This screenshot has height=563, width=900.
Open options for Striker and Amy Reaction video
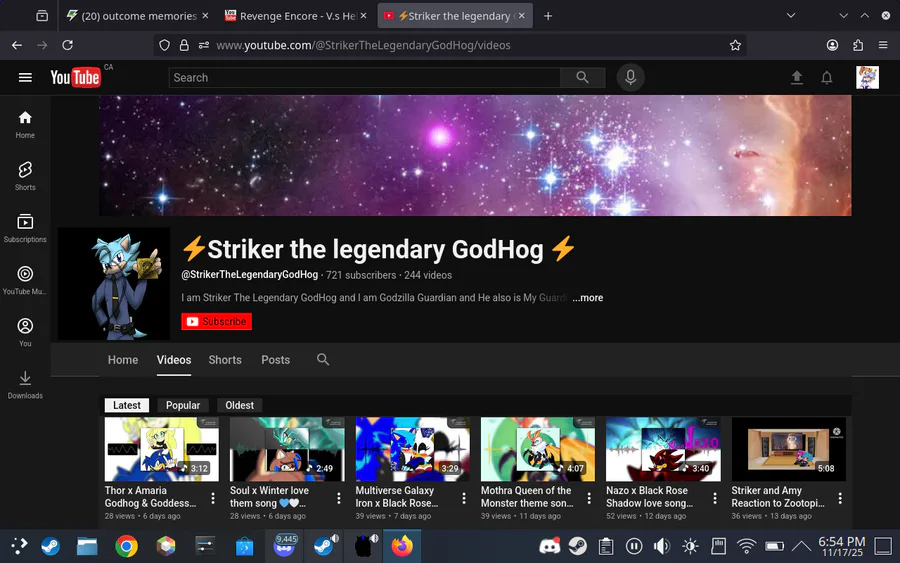pyautogui.click(x=840, y=498)
